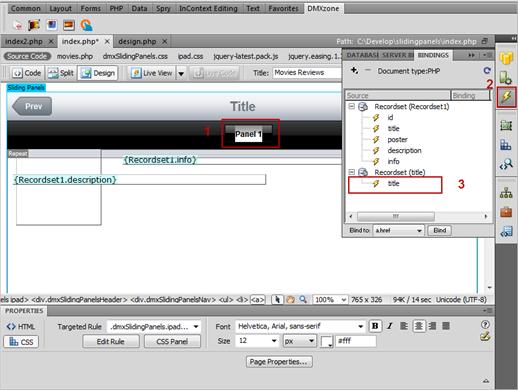518x390 pixels.
Task: Open the Bind to a.href dropdown
Action: click(x=398, y=230)
